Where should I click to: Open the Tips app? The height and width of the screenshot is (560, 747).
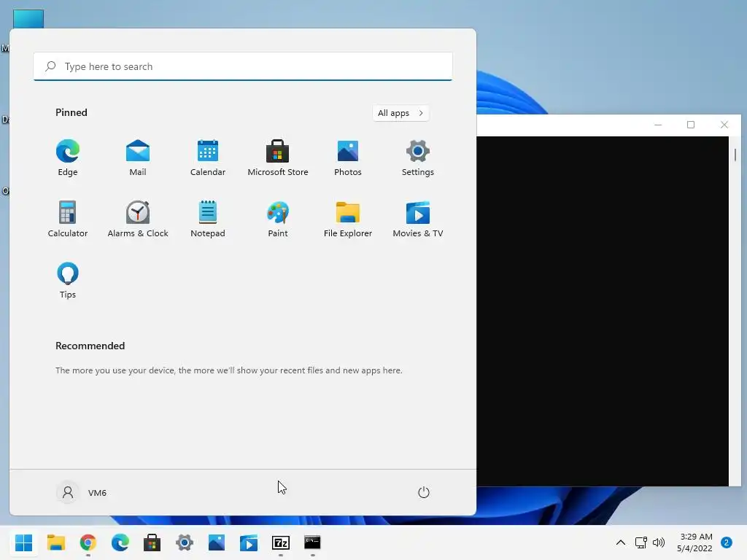tap(68, 281)
